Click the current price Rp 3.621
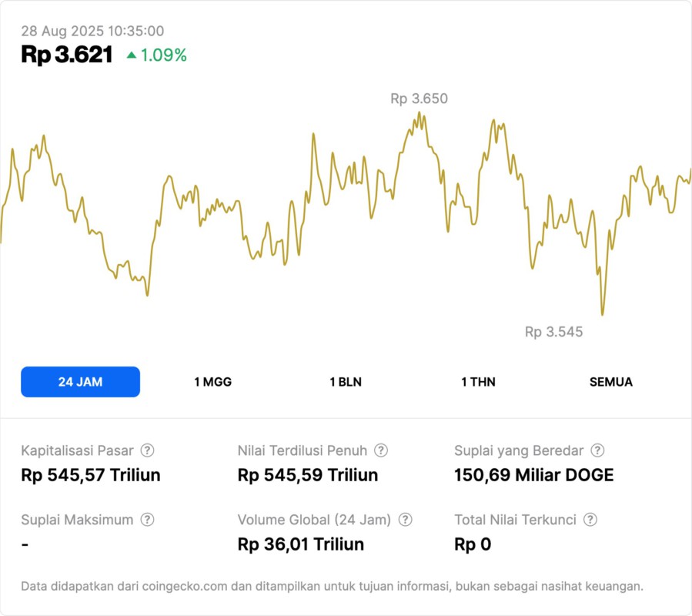 point(67,55)
